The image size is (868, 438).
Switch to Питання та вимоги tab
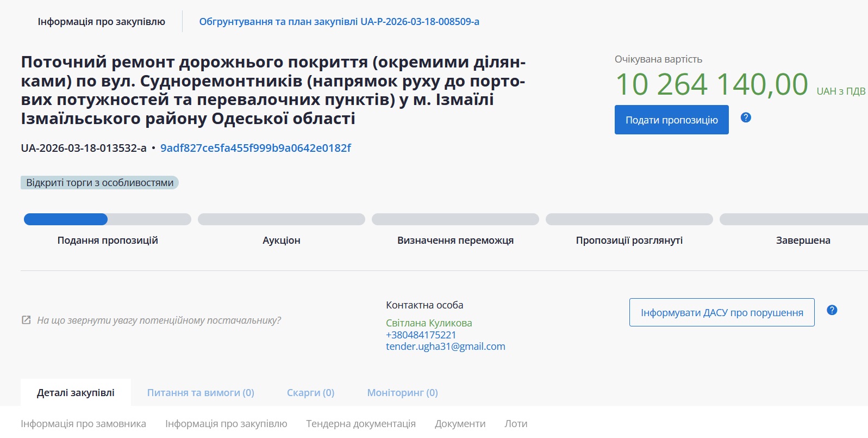(x=201, y=393)
